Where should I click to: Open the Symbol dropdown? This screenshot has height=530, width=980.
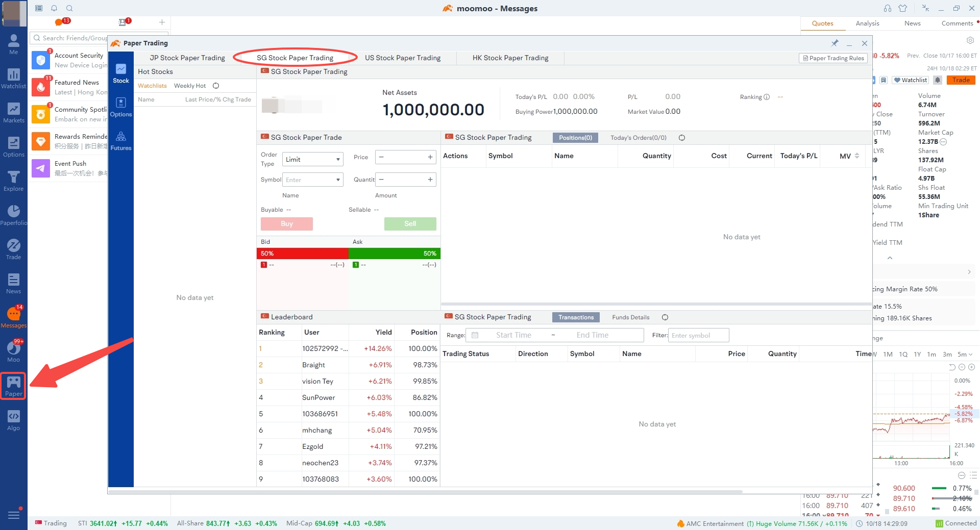click(x=313, y=180)
